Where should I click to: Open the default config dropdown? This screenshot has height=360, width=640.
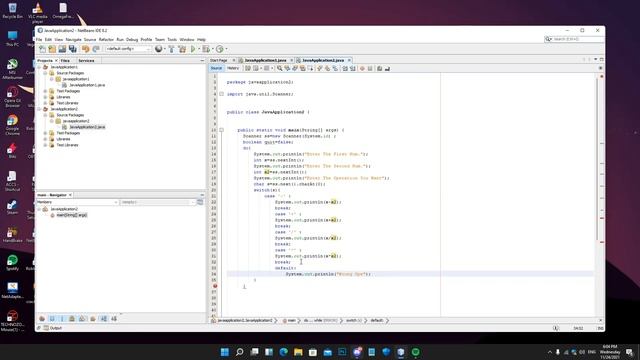(x=128, y=49)
